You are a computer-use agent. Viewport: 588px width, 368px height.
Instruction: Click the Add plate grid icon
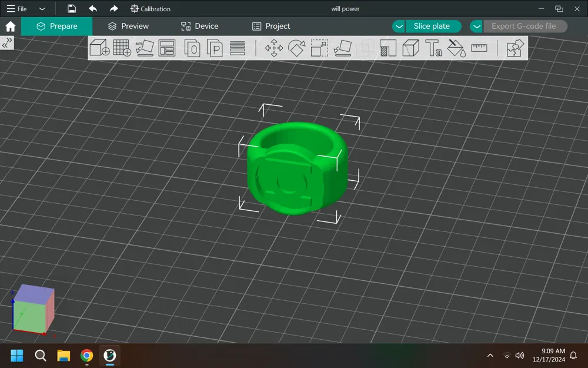122,48
